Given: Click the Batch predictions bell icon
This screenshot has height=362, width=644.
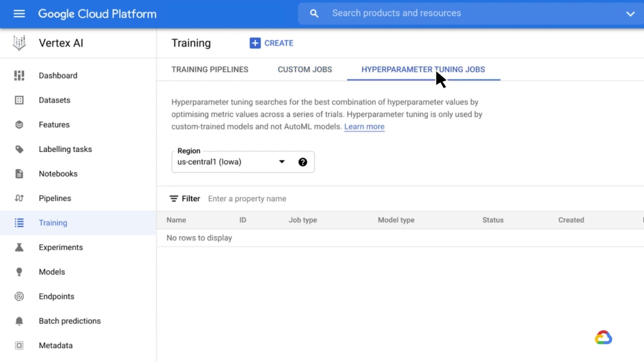Looking at the screenshot, I should (19, 321).
